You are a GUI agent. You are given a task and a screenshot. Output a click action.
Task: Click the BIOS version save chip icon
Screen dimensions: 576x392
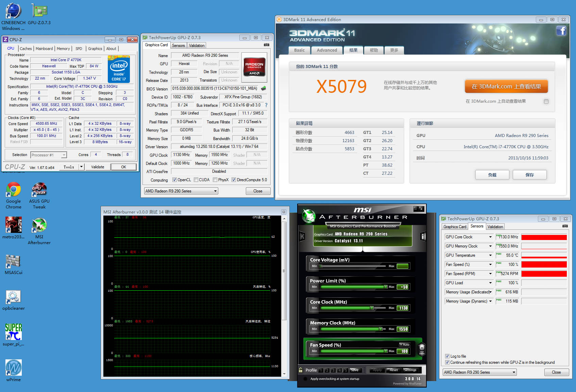(263, 88)
